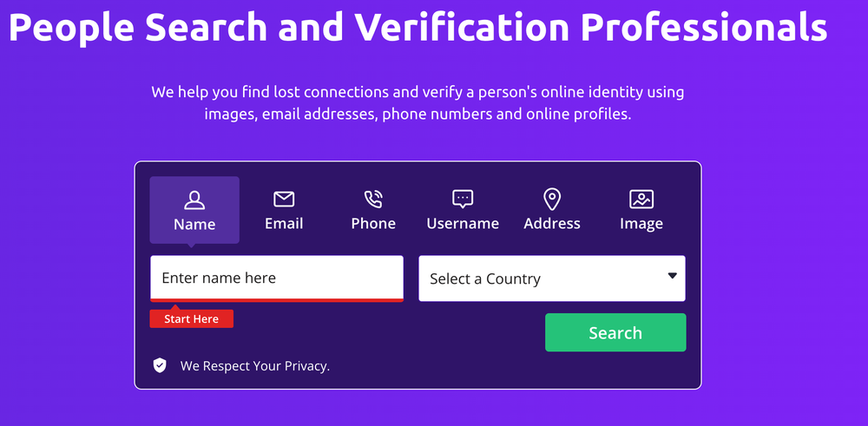868x426 pixels.
Task: Click the People Search and Verification heading
Action: 418,25
